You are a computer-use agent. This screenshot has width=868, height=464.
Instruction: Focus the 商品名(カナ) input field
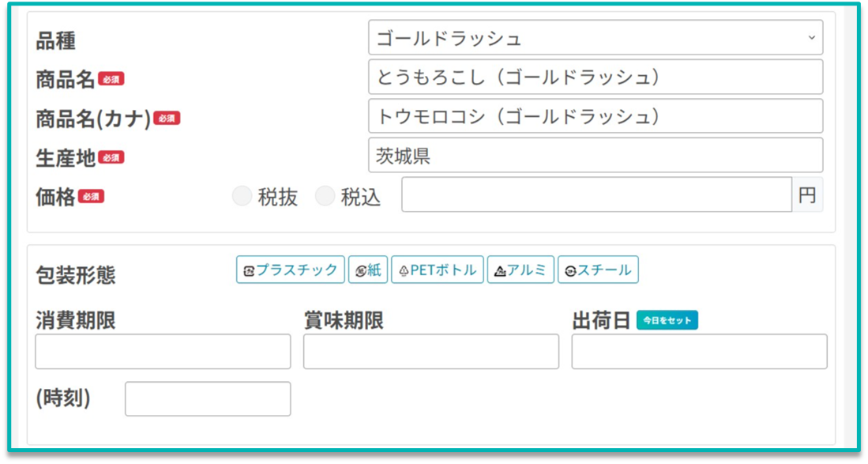point(595,116)
